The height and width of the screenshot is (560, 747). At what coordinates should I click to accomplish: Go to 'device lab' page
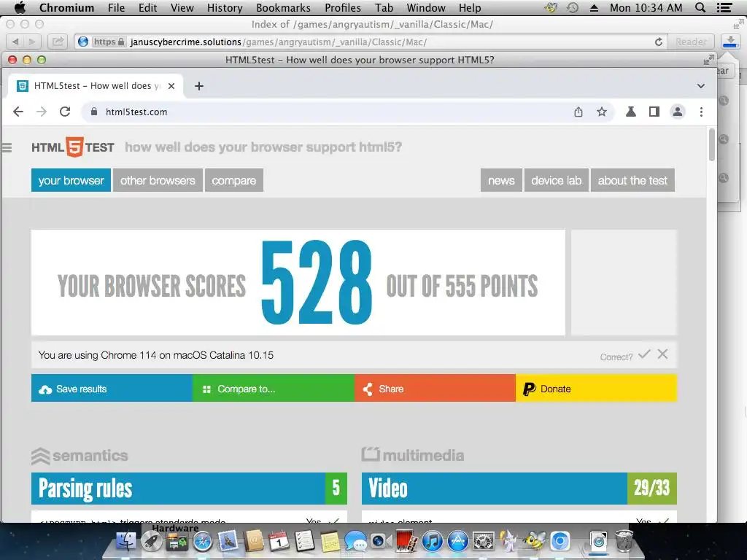pyautogui.click(x=557, y=181)
